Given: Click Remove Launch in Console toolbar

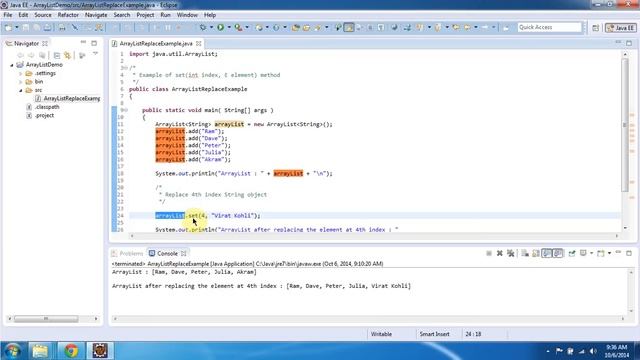Looking at the screenshot, I should pyautogui.click(x=500, y=253).
